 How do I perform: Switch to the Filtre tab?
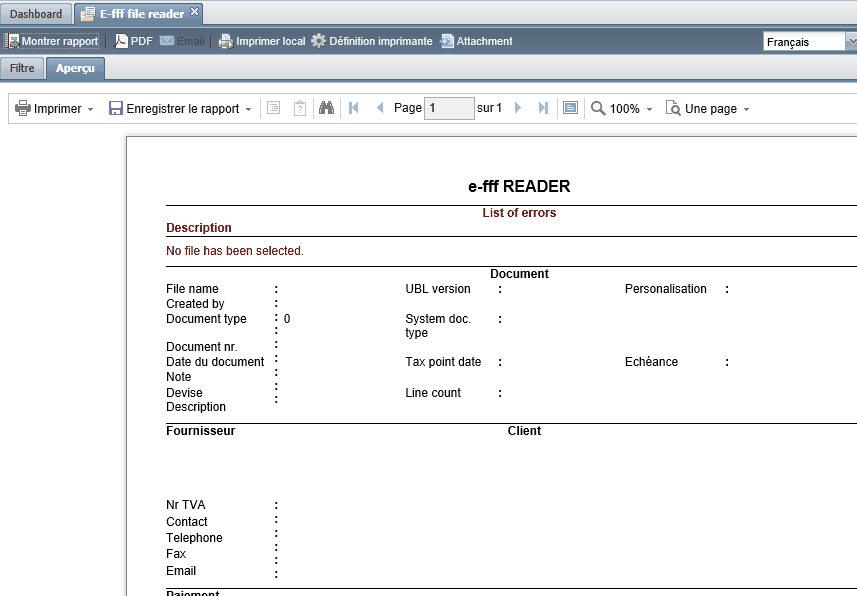(x=22, y=68)
